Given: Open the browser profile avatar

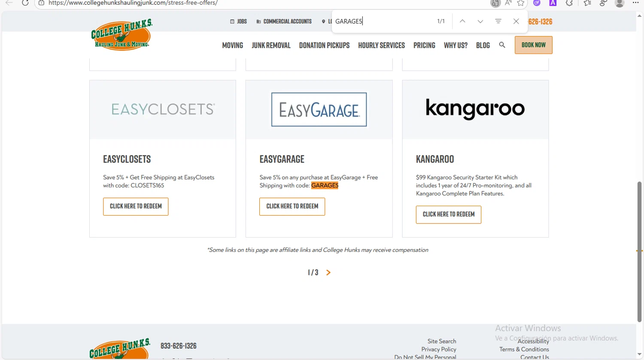Looking at the screenshot, I should pos(620,3).
